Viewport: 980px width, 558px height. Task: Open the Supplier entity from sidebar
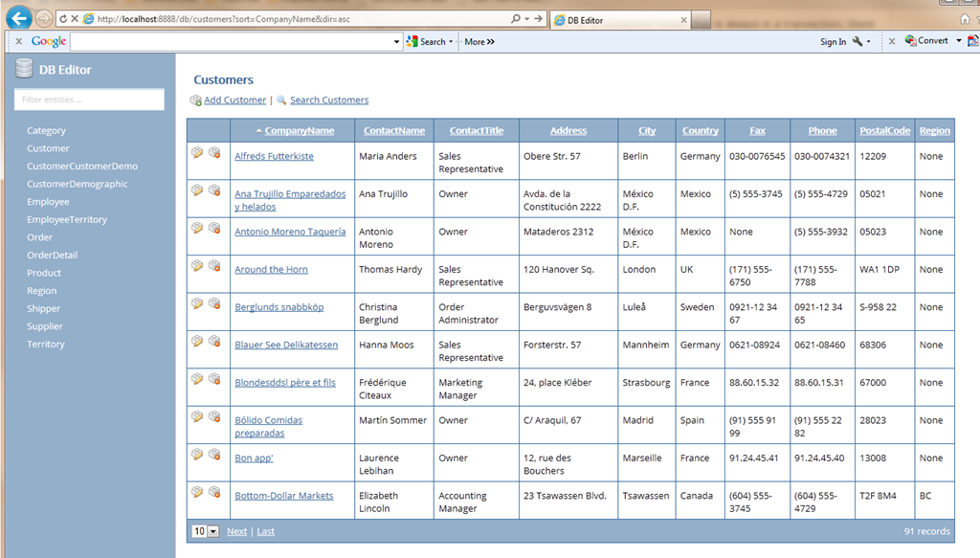click(45, 326)
